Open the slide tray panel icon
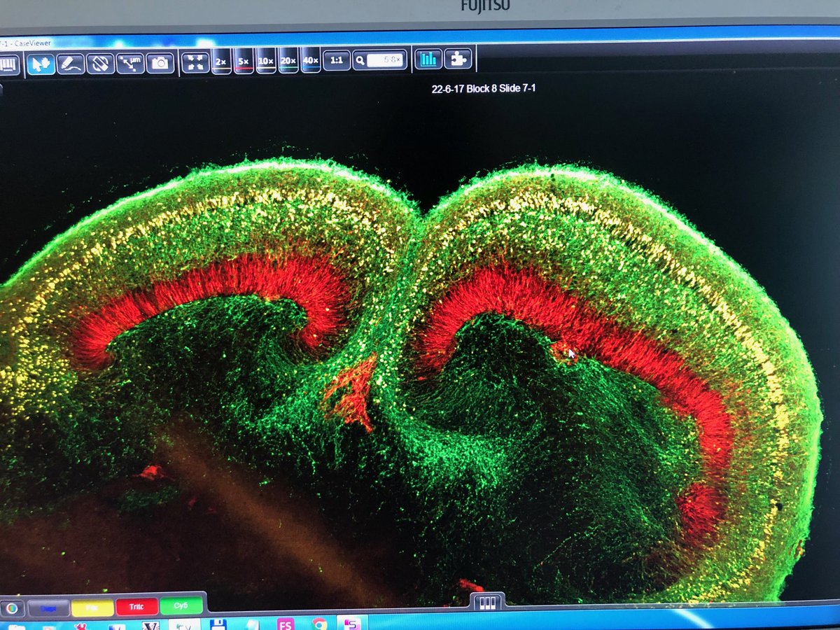The height and width of the screenshot is (630, 840). coord(486,602)
